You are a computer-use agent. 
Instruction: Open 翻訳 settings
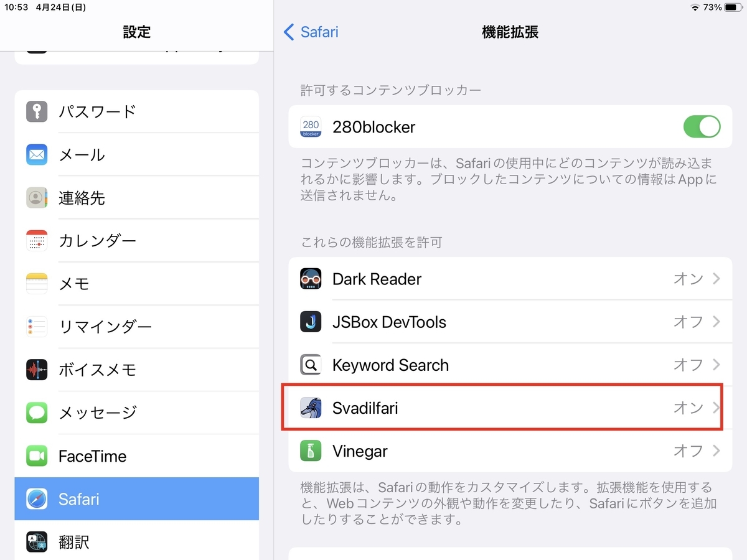tap(137, 542)
